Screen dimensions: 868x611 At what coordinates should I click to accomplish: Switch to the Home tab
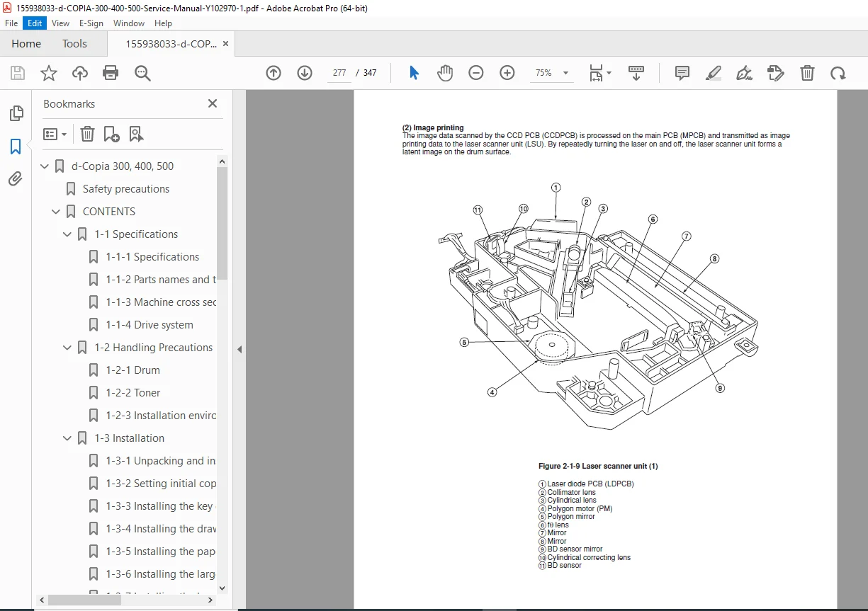click(x=26, y=44)
